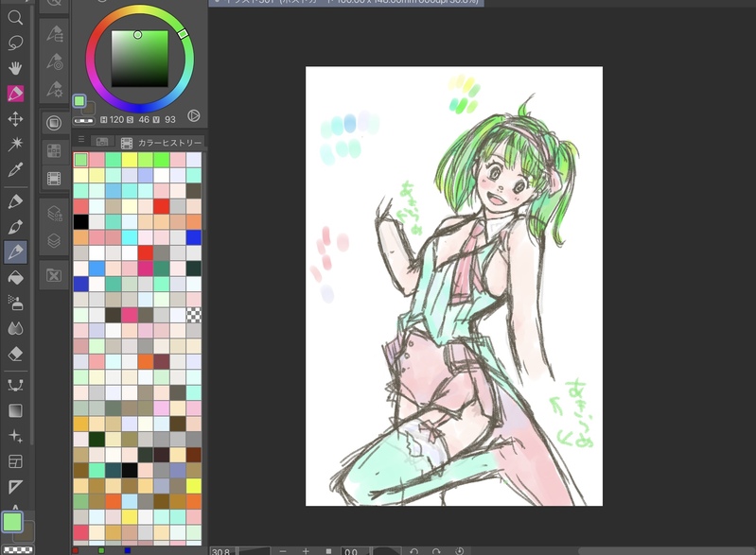This screenshot has width=756, height=555.
Task: Rotate canvas left button
Action: pyautogui.click(x=413, y=551)
